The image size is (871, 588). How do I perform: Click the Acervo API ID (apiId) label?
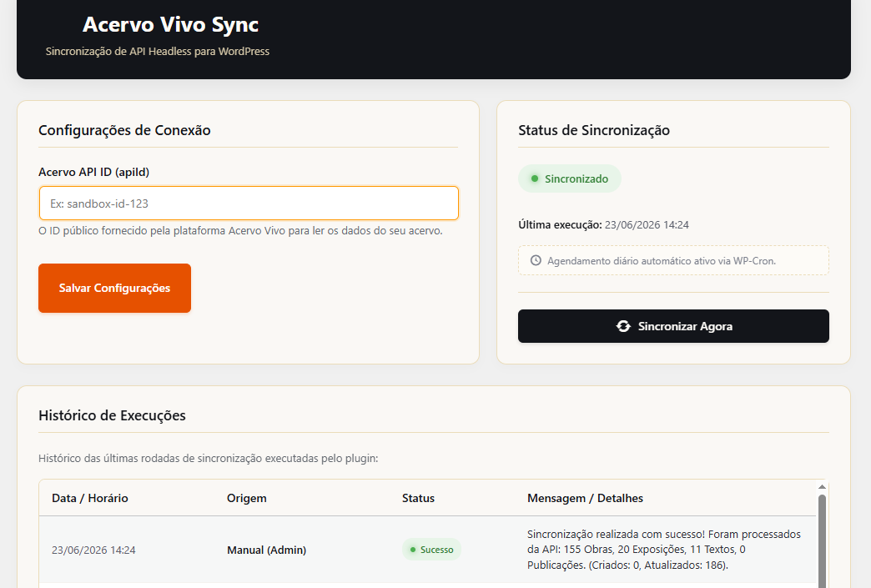pyautogui.click(x=94, y=172)
